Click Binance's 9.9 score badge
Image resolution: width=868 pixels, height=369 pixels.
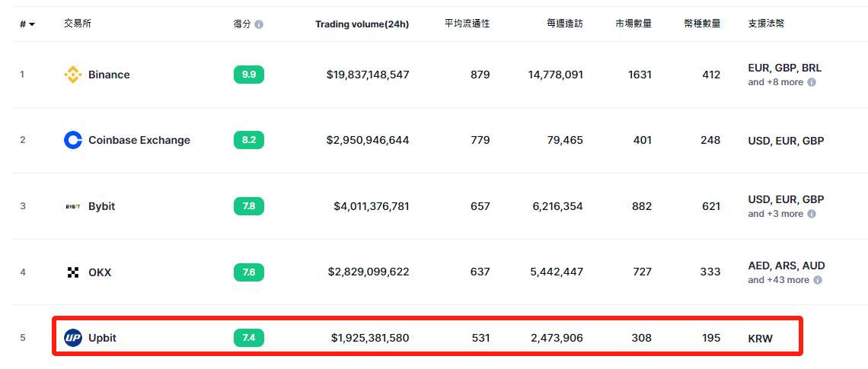pos(248,75)
